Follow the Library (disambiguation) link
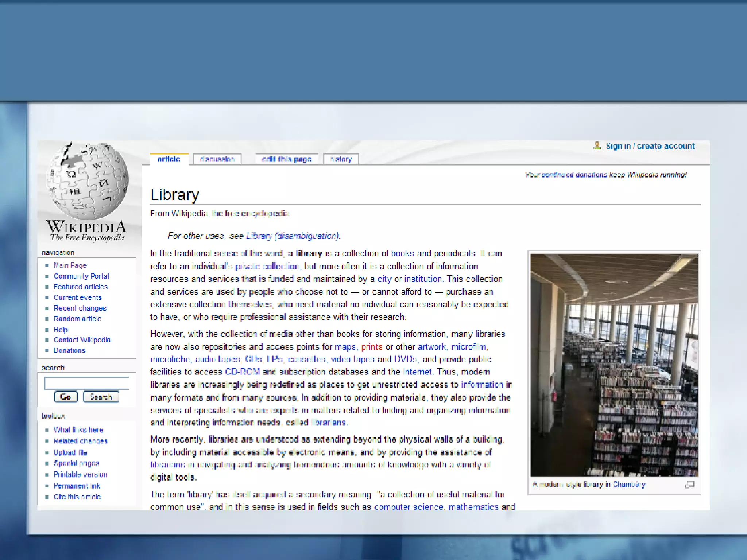 [x=293, y=236]
